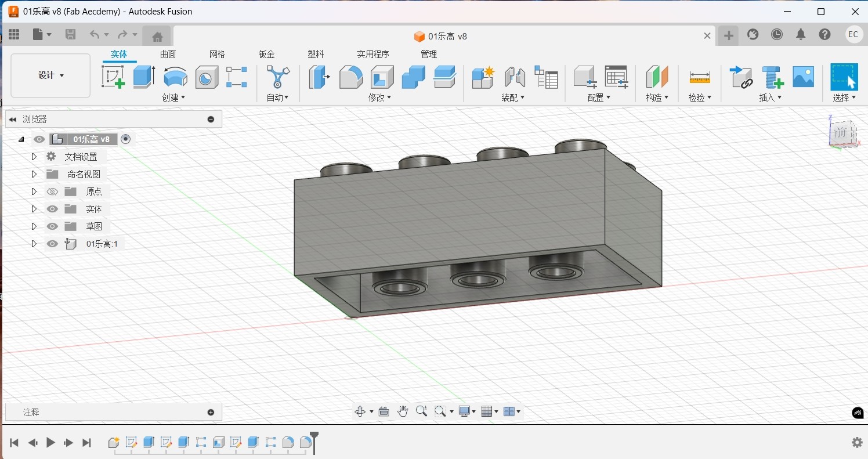Select the Create Sketch tool
Screen dimensions: 868x459
pyautogui.click(x=113, y=77)
